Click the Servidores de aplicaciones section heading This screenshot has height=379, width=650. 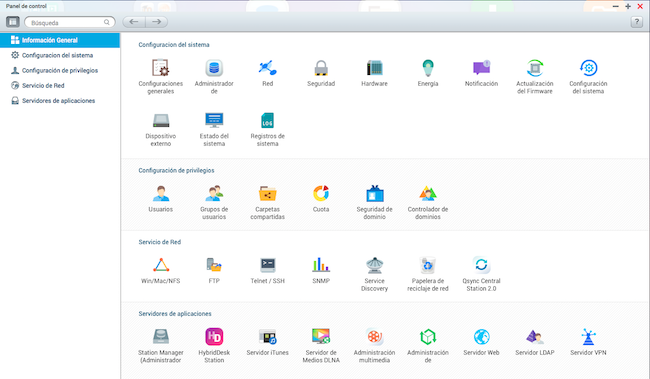pos(175,314)
